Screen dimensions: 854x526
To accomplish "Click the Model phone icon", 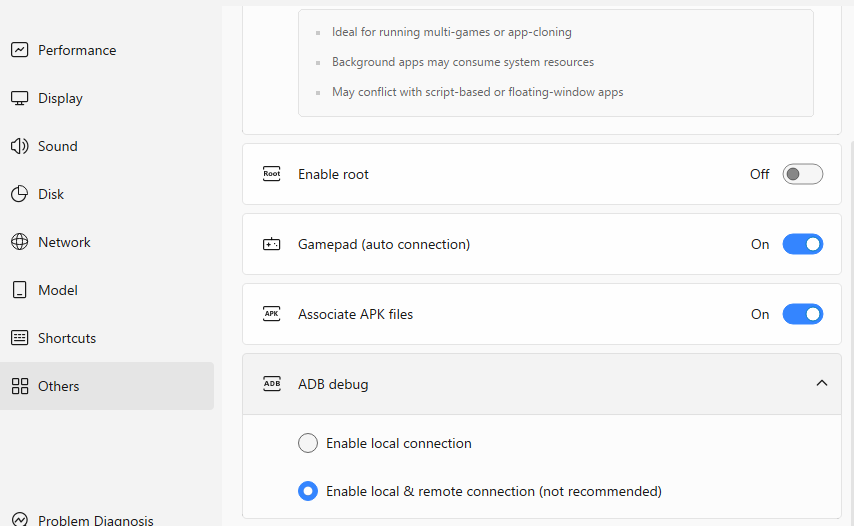I will 19,290.
